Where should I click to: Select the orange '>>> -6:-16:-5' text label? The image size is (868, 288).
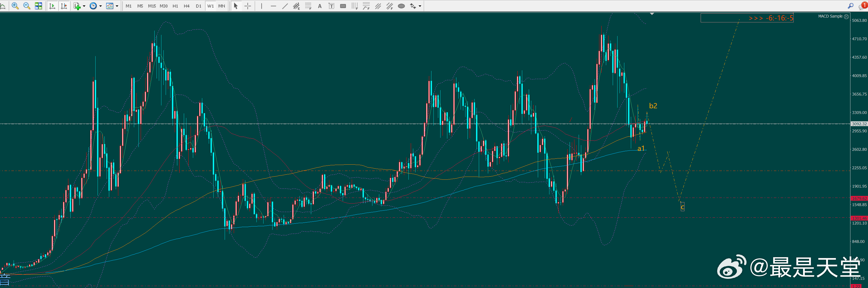[x=771, y=18]
